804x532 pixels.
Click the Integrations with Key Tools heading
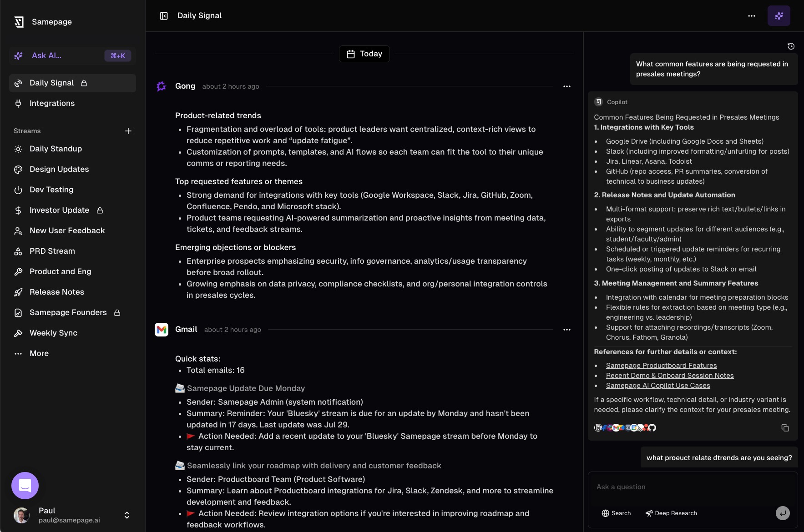click(x=644, y=127)
